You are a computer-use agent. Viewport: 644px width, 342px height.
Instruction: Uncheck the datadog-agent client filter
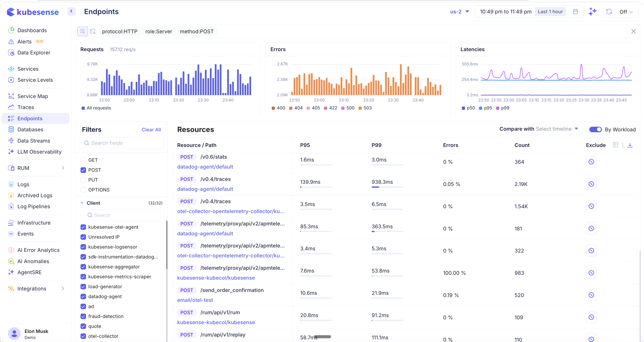click(x=83, y=297)
